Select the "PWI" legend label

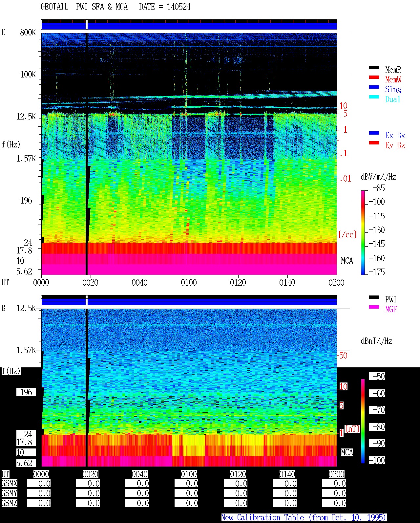coord(391,299)
